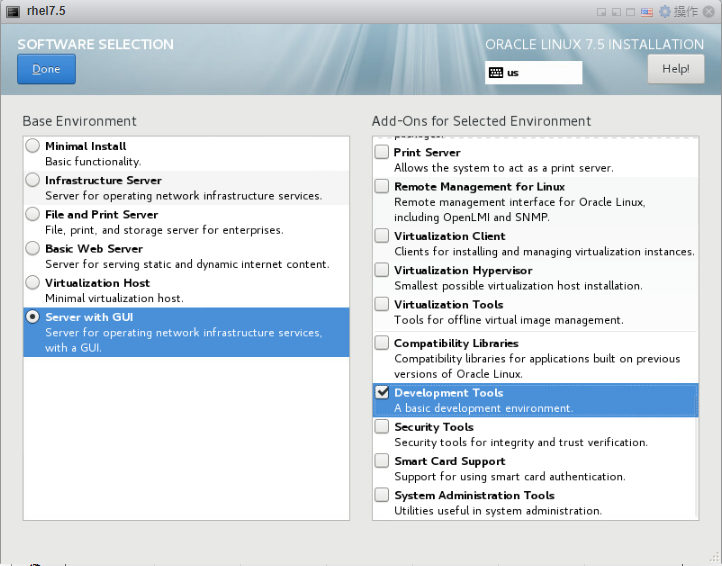Click the 'Minimal virtualization host.' description
This screenshot has height=566, width=722.
click(114, 298)
